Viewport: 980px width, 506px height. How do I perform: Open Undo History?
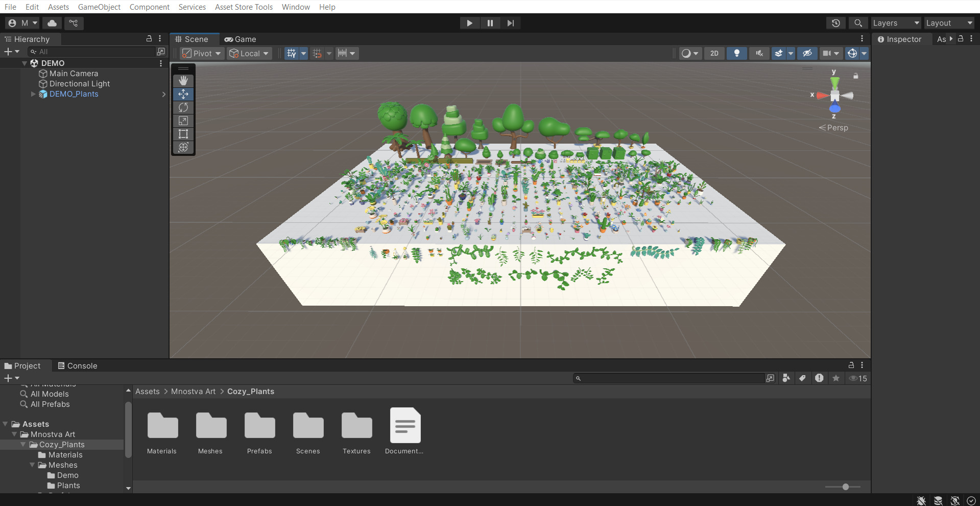835,23
